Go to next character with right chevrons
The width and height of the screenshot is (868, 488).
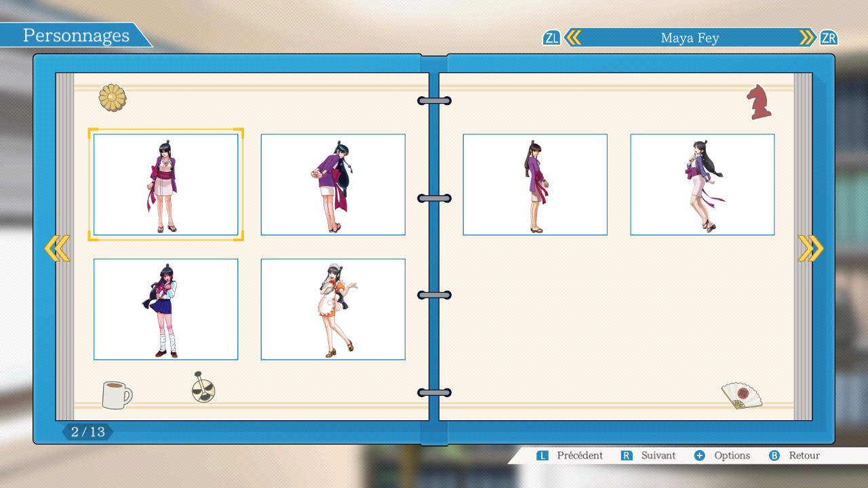807,38
